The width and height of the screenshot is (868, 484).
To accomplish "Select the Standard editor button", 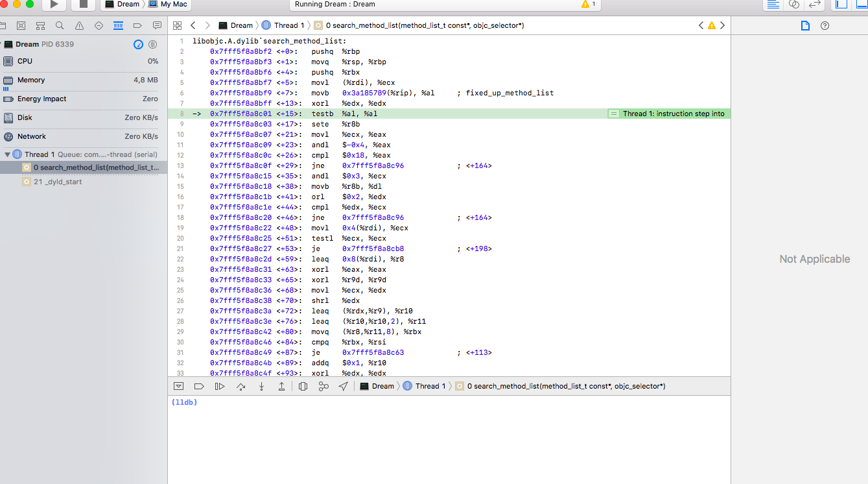I will (x=773, y=4).
